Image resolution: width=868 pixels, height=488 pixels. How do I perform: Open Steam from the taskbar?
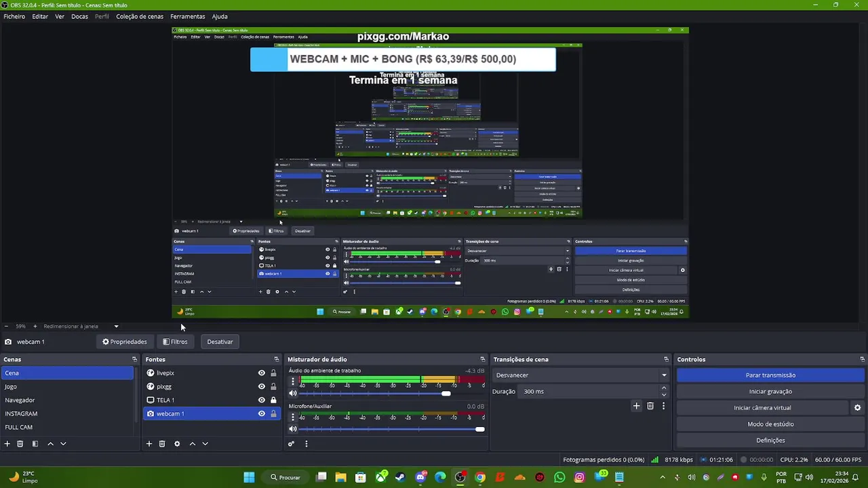[x=400, y=477]
